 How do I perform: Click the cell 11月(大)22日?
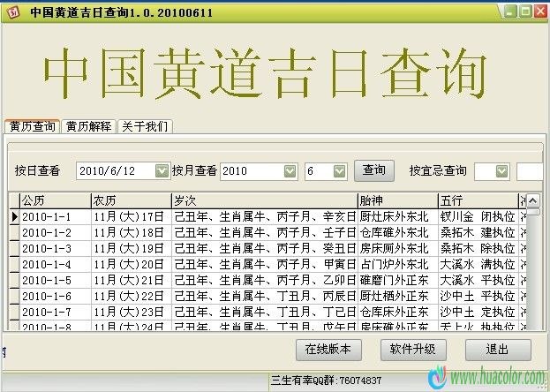(132, 296)
